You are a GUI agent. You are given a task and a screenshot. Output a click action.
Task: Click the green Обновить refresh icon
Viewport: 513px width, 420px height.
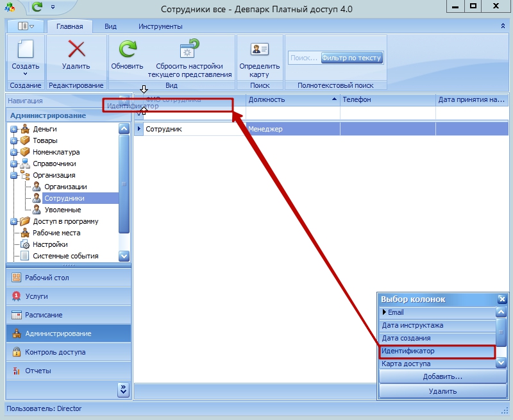click(x=127, y=49)
